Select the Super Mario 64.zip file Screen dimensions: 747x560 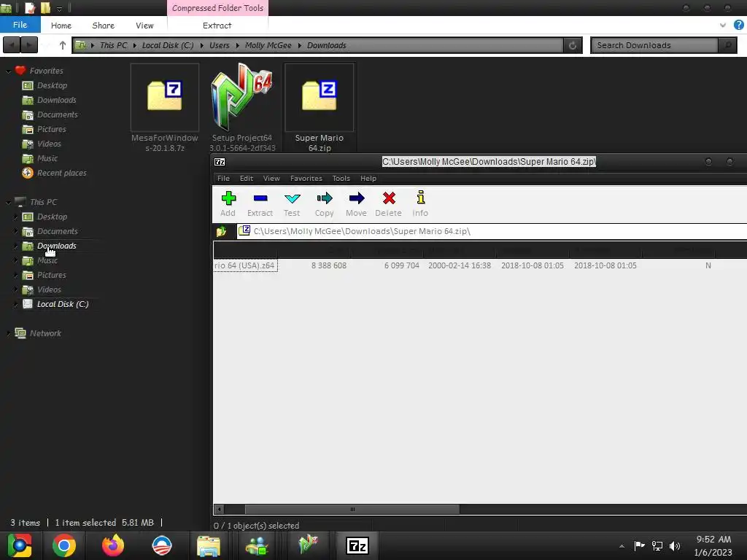pyautogui.click(x=320, y=108)
